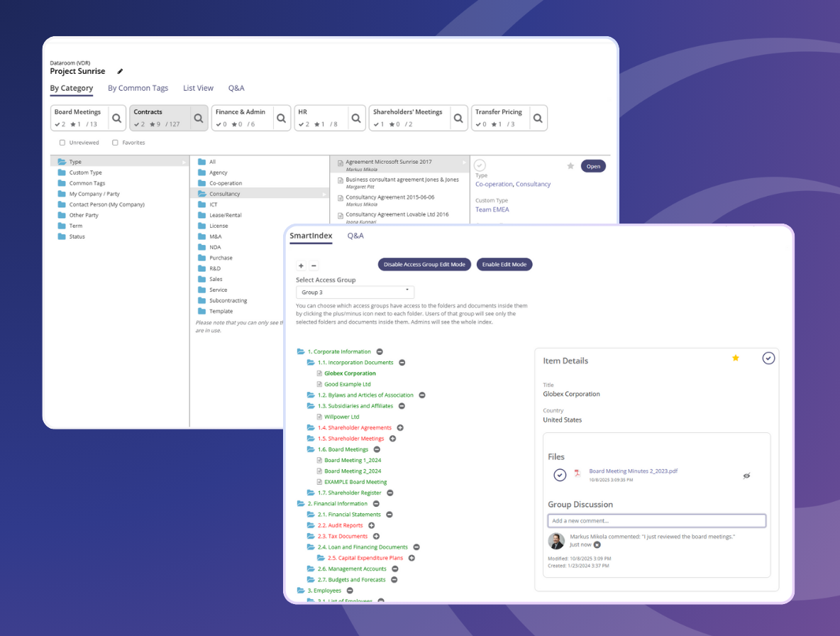Switch to the By Common Tags tab
The height and width of the screenshot is (636, 840).
pos(138,88)
